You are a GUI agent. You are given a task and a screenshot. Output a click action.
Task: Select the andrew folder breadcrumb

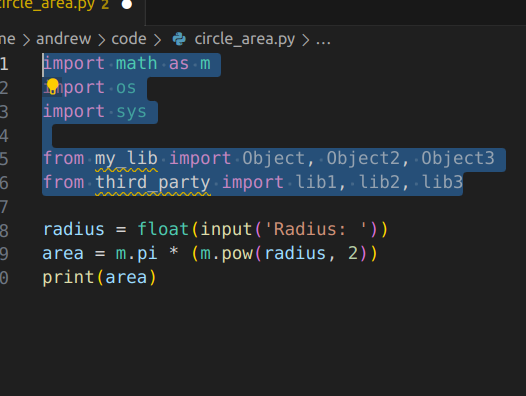pyautogui.click(x=63, y=39)
